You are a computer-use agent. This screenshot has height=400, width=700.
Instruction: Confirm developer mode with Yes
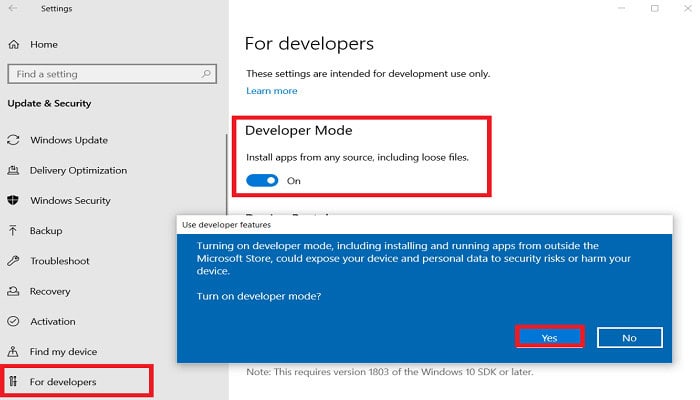550,338
